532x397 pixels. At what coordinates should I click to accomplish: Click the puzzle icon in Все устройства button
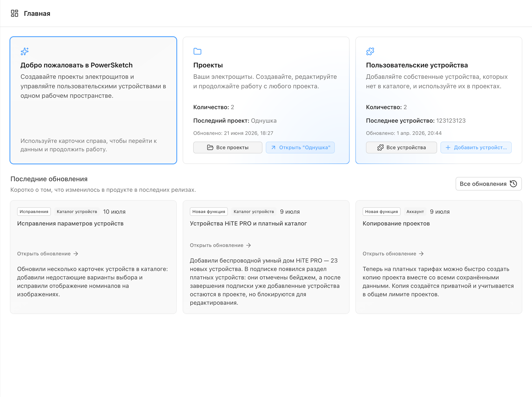click(x=380, y=148)
